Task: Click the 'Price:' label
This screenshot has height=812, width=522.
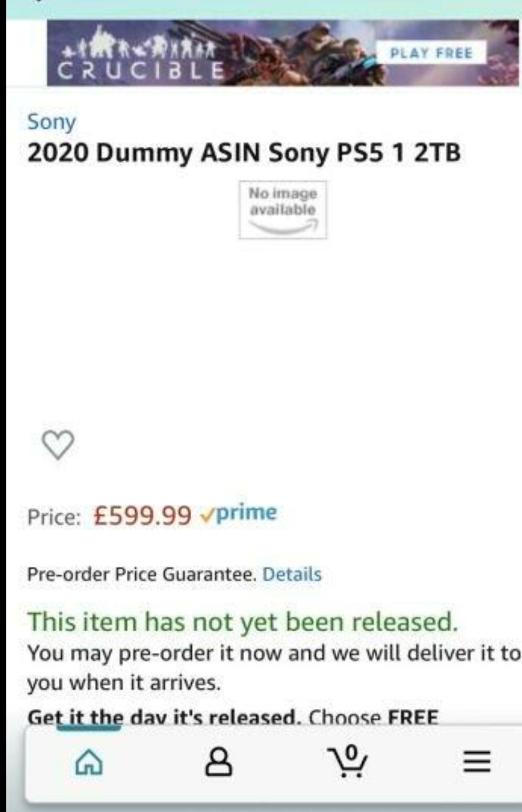Action: [54, 517]
